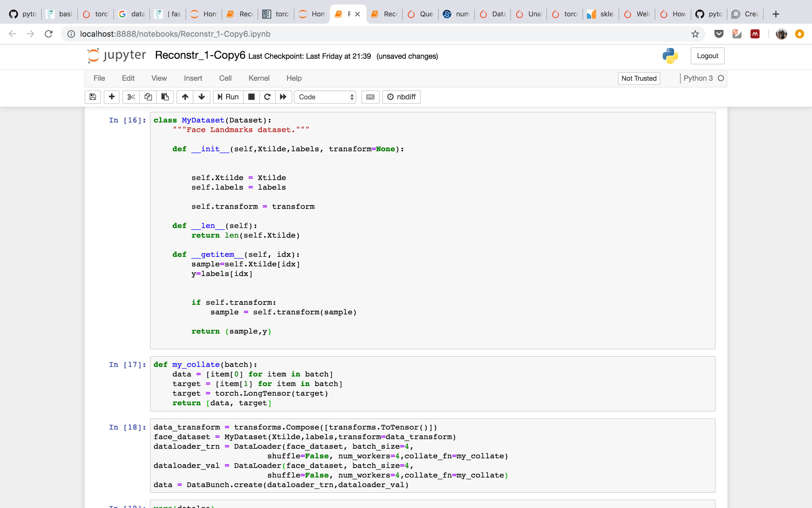Click the address bar with localhost URL
This screenshot has width=812, height=508.
tap(383, 34)
